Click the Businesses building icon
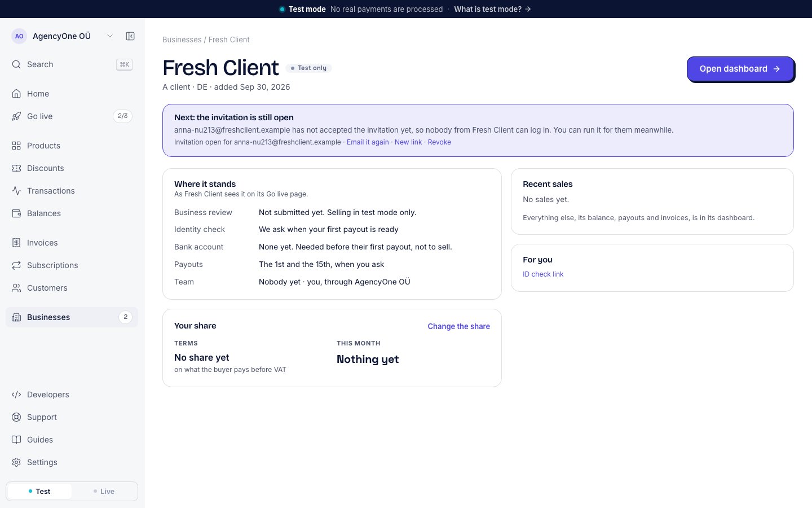This screenshot has height=508, width=812. [16, 317]
